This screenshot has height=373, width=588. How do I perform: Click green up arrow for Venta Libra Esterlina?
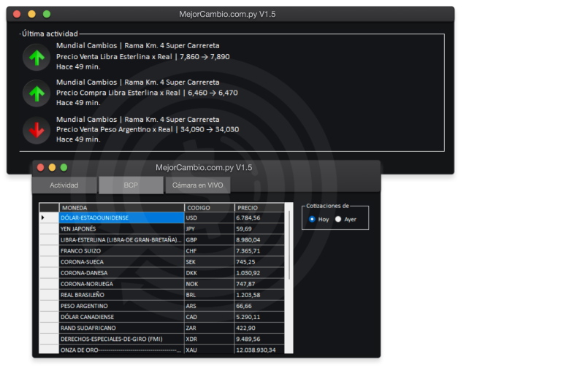(34, 56)
